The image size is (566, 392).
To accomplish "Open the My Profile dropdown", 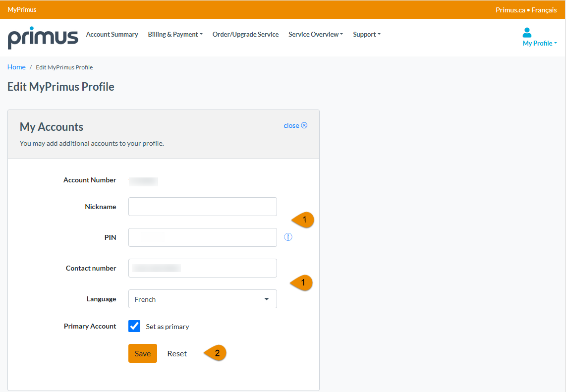I will coord(540,43).
